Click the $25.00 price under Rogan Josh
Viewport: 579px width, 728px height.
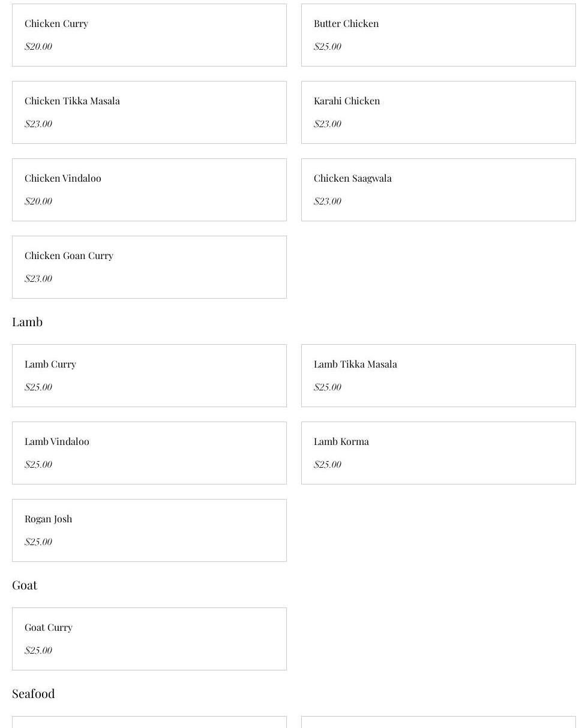tap(38, 542)
